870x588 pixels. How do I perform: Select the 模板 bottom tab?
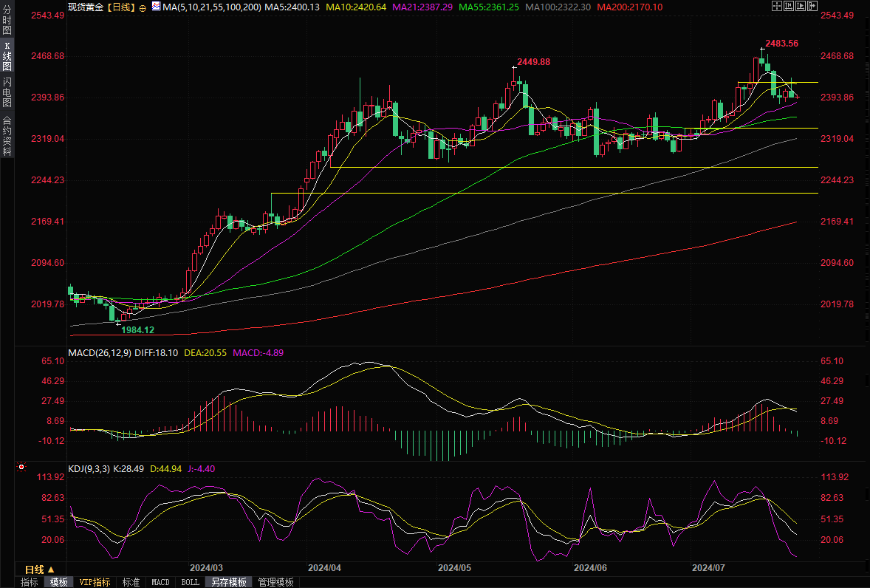(x=58, y=582)
